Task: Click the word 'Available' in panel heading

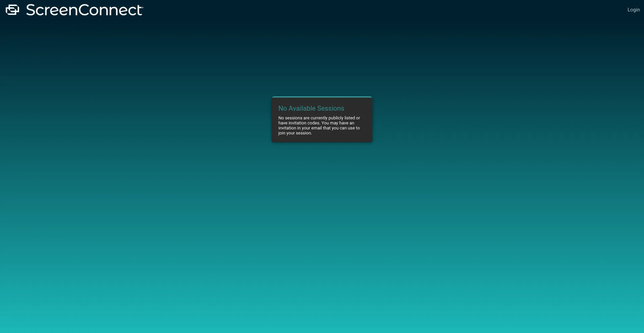Action: coord(302,108)
